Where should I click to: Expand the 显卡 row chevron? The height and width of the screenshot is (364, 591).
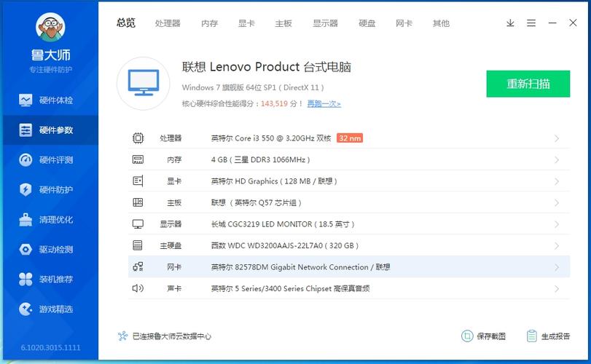(557, 181)
